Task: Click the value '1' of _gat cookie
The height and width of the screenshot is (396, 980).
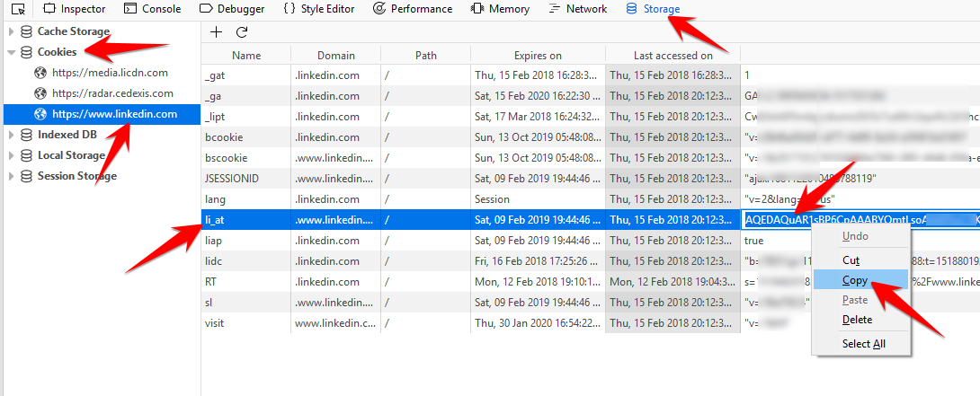Action: 747,75
